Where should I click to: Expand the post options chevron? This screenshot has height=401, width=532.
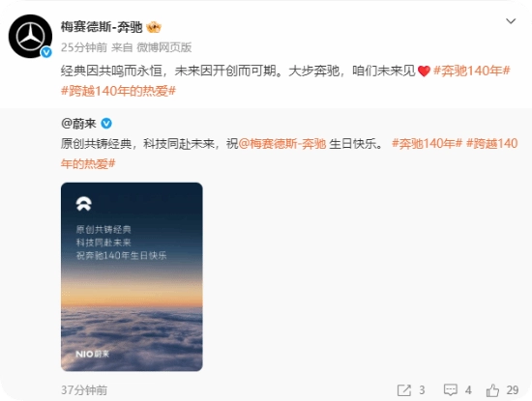511,21
